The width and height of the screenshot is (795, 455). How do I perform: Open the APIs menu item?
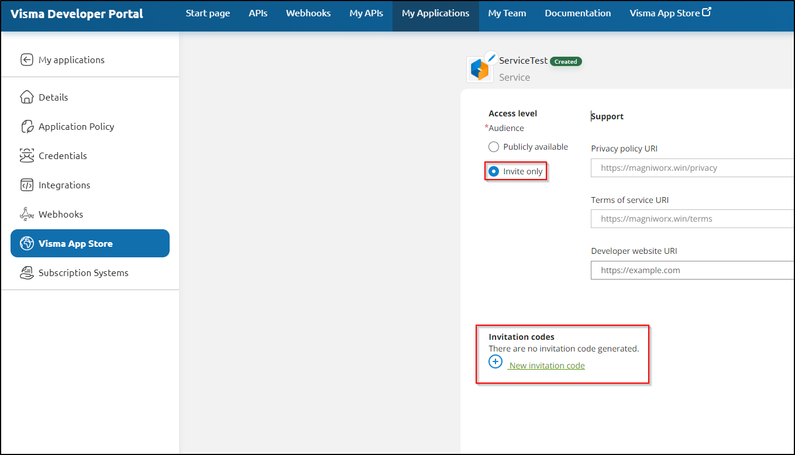point(258,13)
